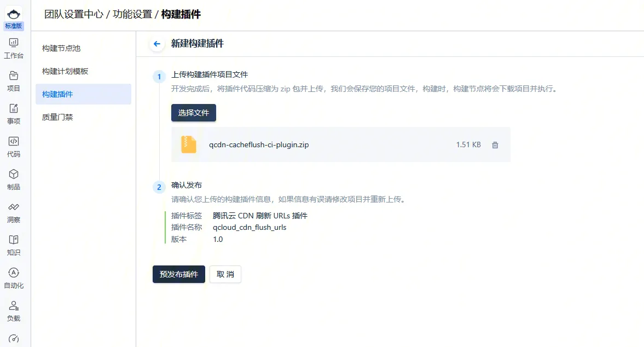Click the CODING logo at top left
Viewport: 644px width, 347px height.
click(14, 14)
